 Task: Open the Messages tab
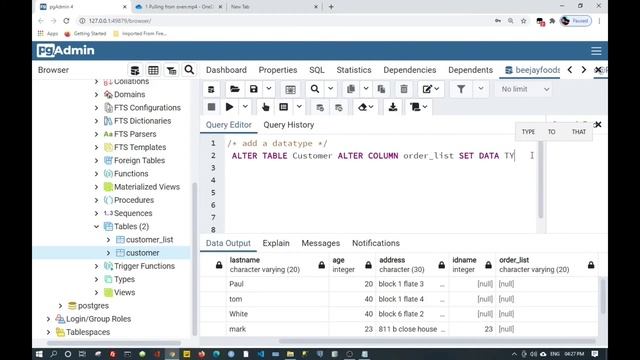321,243
